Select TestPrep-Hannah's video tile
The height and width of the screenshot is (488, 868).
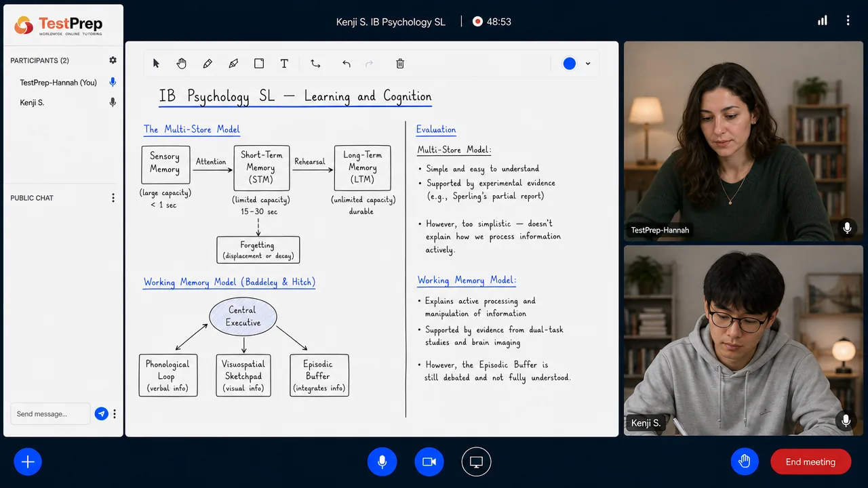point(743,142)
